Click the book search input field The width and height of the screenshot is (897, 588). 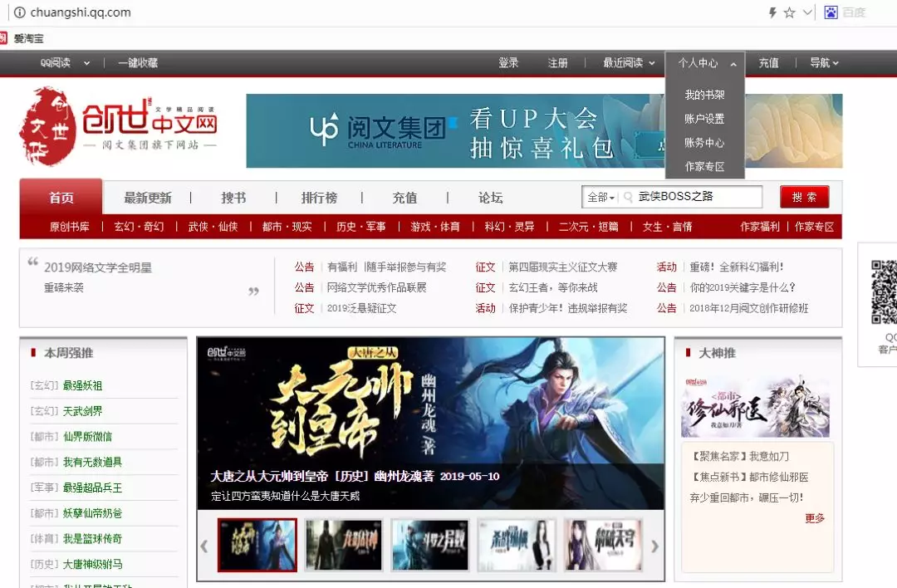[698, 198]
